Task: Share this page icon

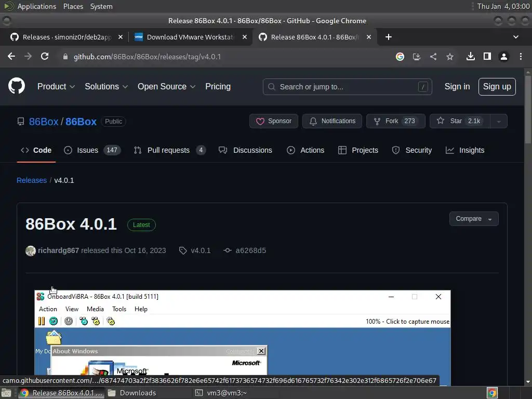Action: pos(433,57)
